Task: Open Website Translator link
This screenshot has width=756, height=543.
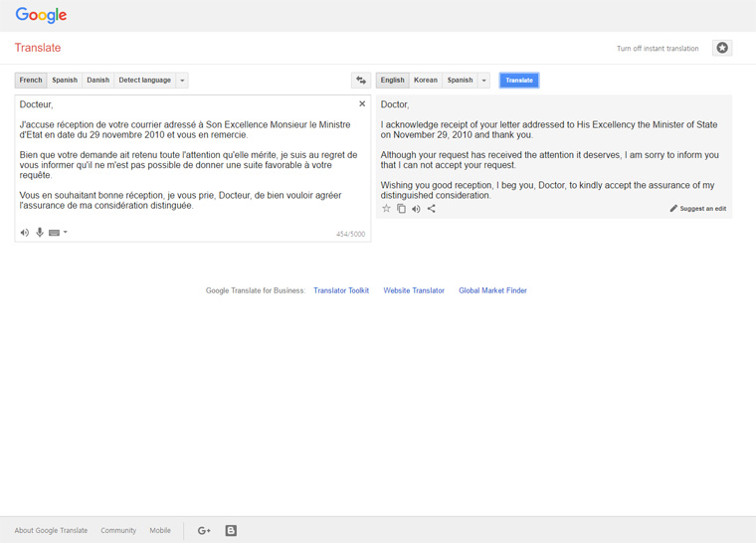Action: 414,290
